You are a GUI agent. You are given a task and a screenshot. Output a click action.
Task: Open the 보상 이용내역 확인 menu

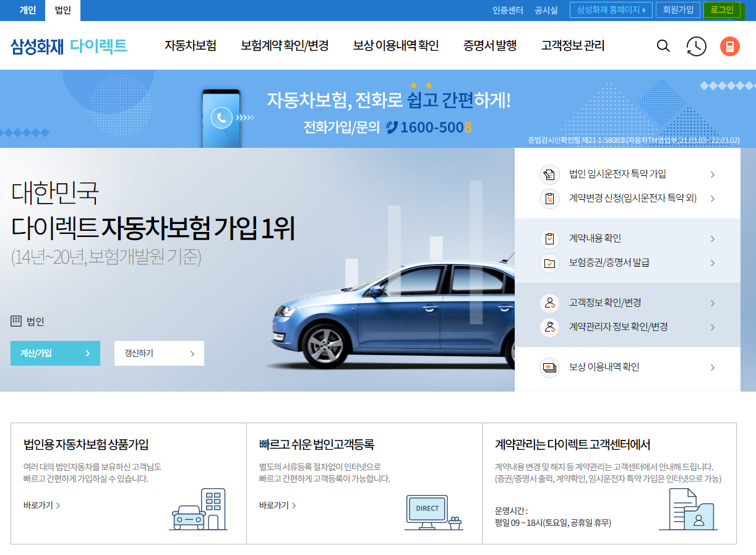(396, 46)
